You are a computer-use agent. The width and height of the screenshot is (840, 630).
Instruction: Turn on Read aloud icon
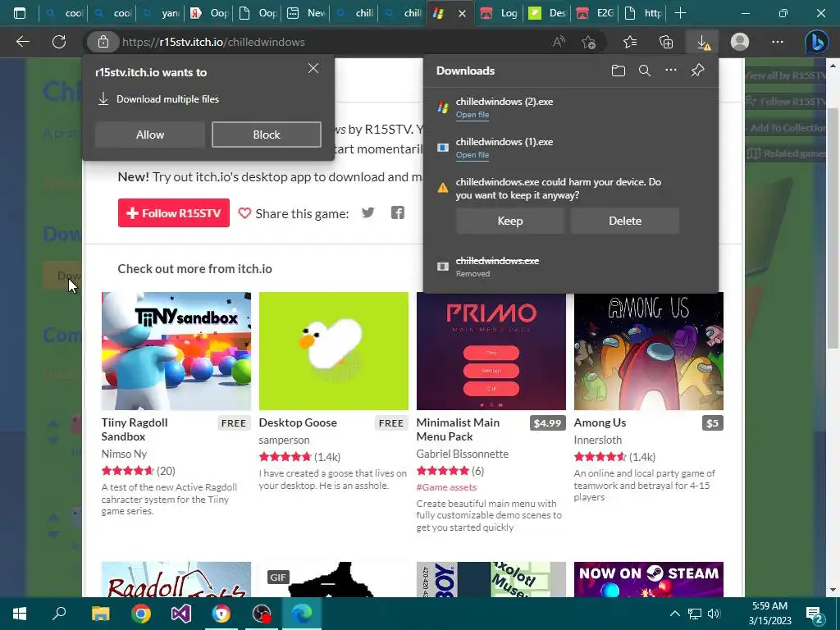(x=558, y=43)
